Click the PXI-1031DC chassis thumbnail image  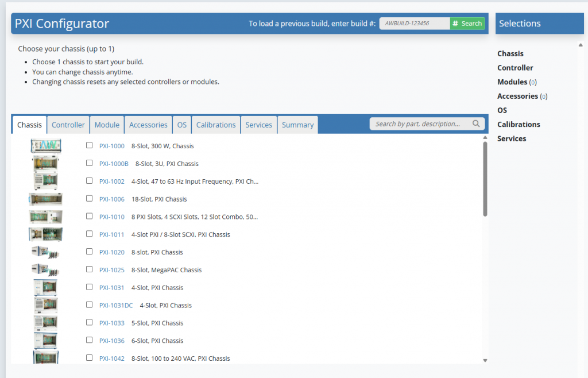[46, 305]
